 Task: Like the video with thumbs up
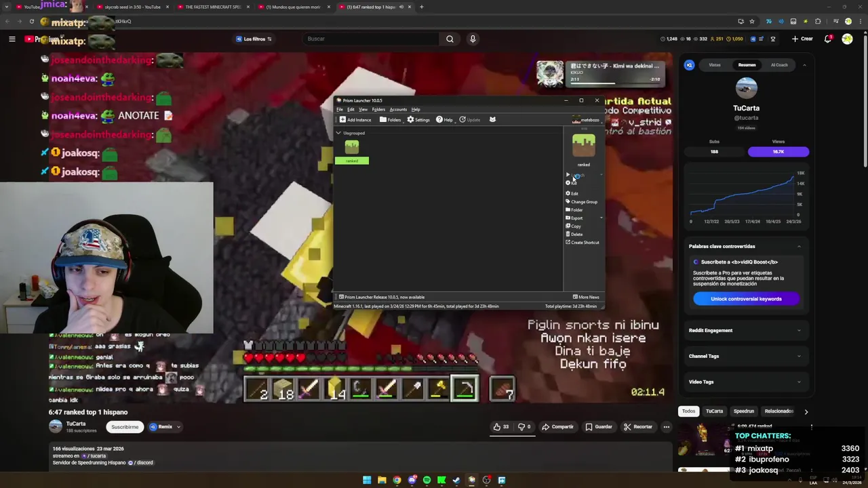[x=501, y=427]
